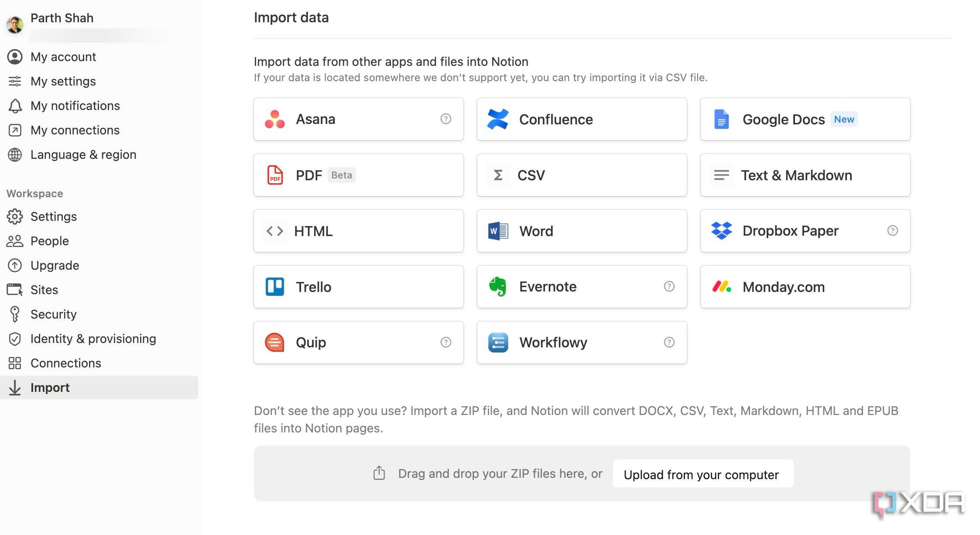Open My settings page

[x=99, y=81]
